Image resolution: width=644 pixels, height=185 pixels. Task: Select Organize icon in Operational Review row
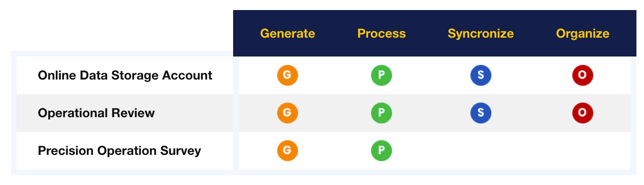(583, 113)
